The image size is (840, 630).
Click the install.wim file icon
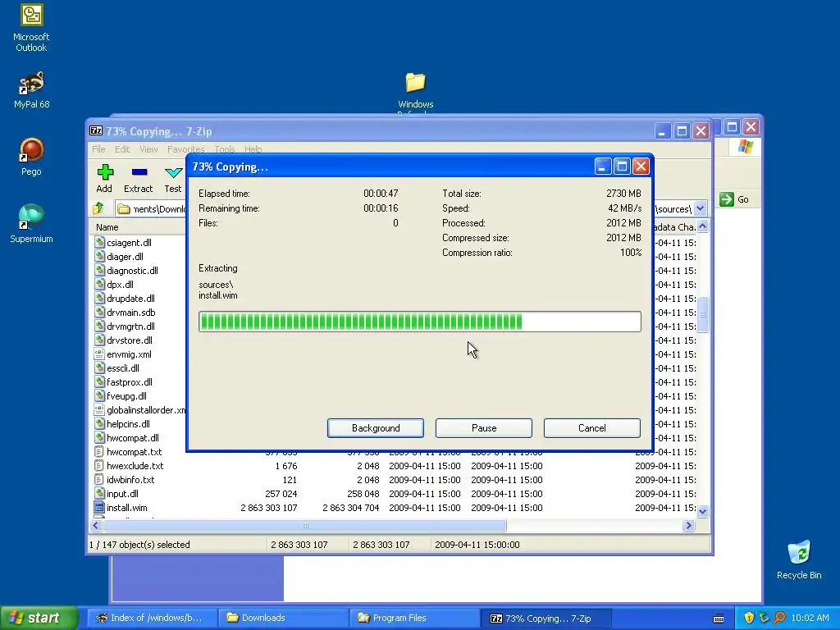[x=99, y=507]
